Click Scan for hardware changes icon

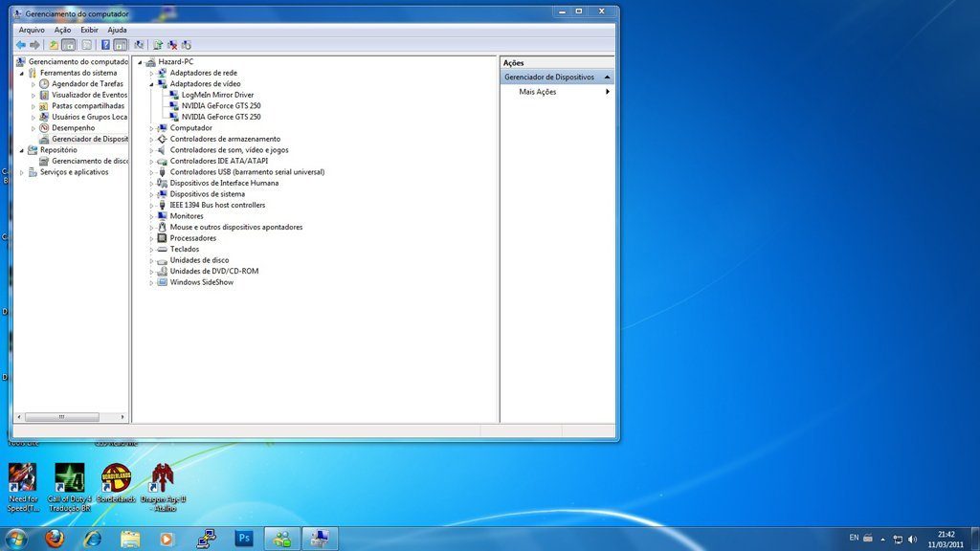[139, 45]
